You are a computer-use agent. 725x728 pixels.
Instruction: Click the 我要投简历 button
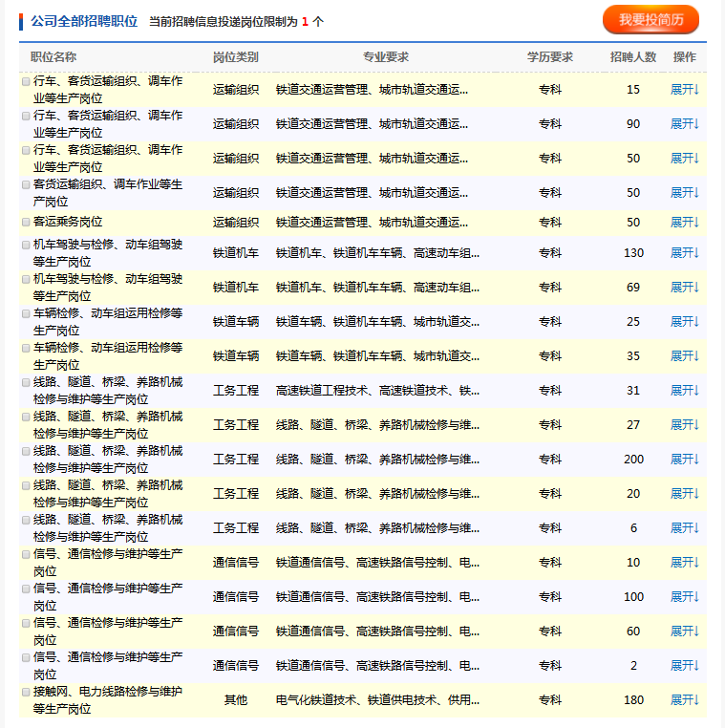tap(650, 20)
